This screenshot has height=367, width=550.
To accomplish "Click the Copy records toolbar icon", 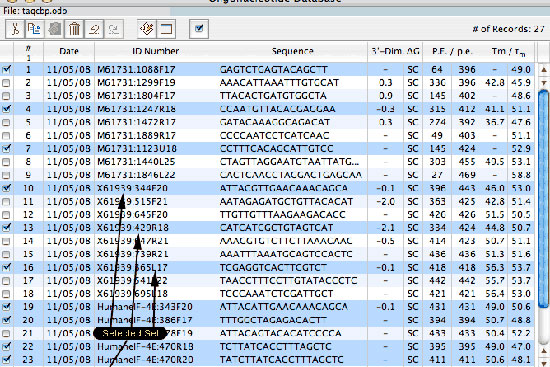I will point(34,29).
